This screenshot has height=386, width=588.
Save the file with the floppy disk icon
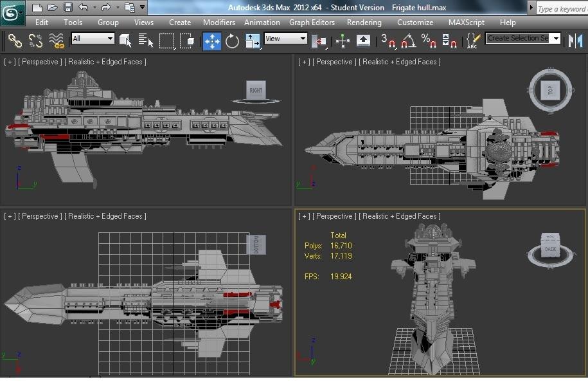tap(67, 8)
